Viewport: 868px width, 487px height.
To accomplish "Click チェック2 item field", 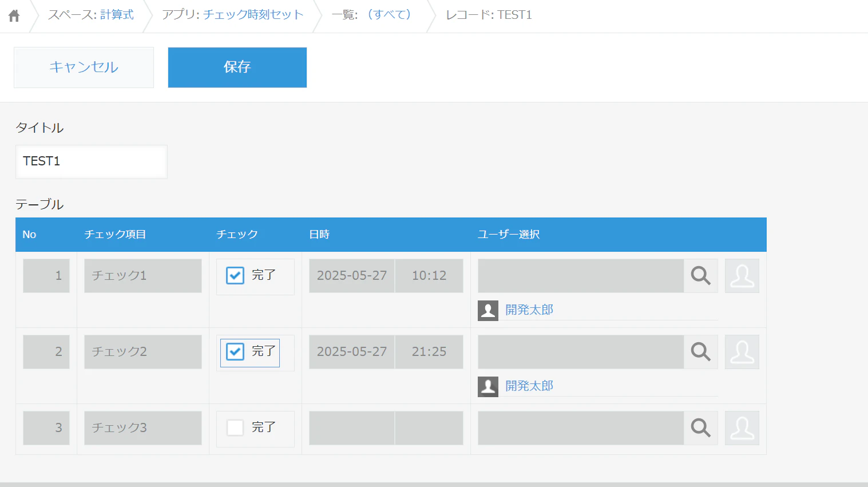I will click(x=143, y=352).
